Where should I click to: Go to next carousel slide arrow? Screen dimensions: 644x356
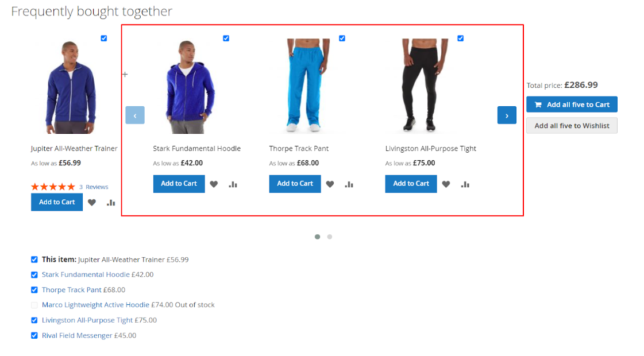coord(507,115)
